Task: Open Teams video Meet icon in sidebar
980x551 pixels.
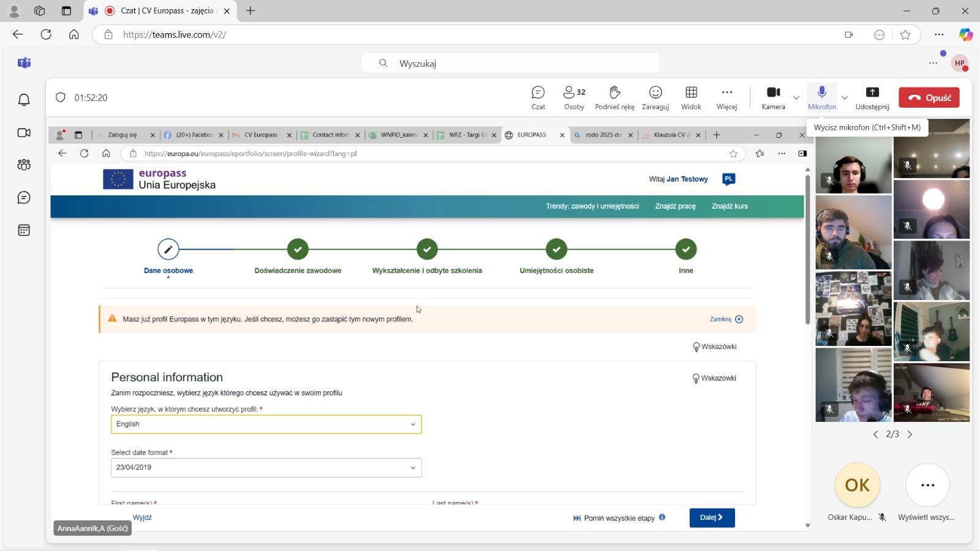Action: click(x=24, y=133)
